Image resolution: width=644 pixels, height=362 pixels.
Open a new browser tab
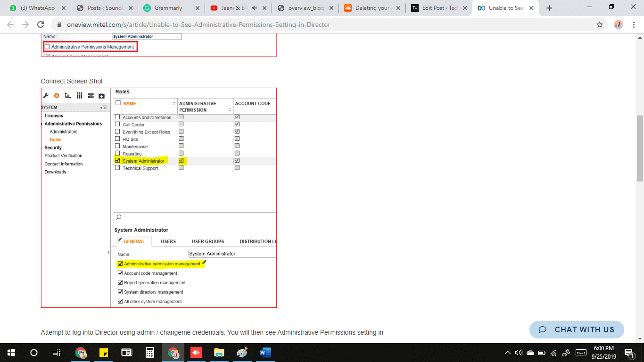[x=549, y=8]
